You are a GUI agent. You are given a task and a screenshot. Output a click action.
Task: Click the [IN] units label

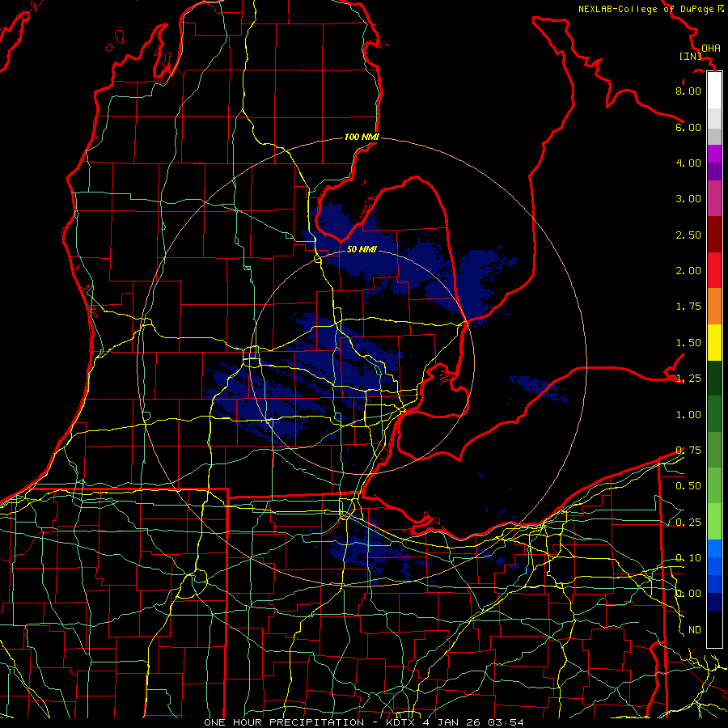[x=690, y=56]
